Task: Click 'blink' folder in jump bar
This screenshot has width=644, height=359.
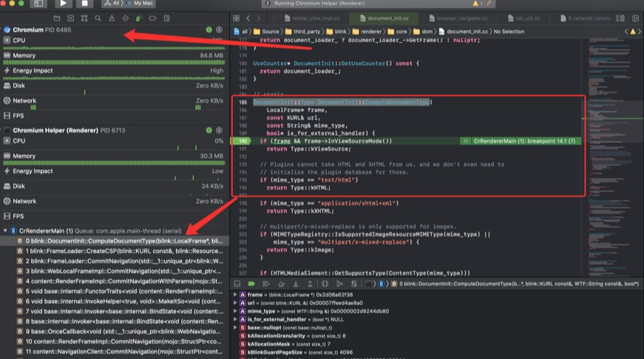Action: coord(336,32)
